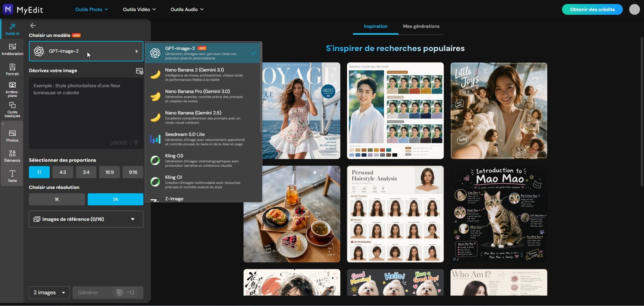Open the Introduction to Mao Mao thumbnail
The width and height of the screenshot is (644, 306).
coord(499,214)
